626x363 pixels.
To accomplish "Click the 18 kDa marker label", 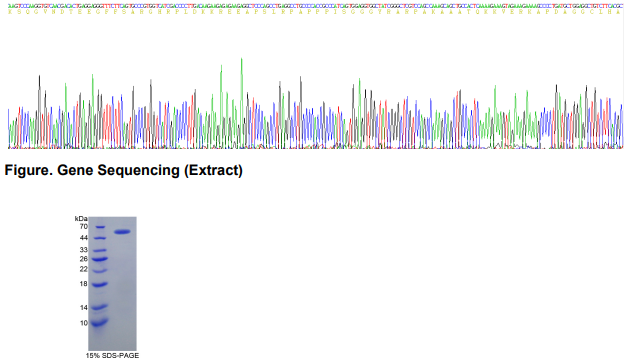I will click(83, 284).
